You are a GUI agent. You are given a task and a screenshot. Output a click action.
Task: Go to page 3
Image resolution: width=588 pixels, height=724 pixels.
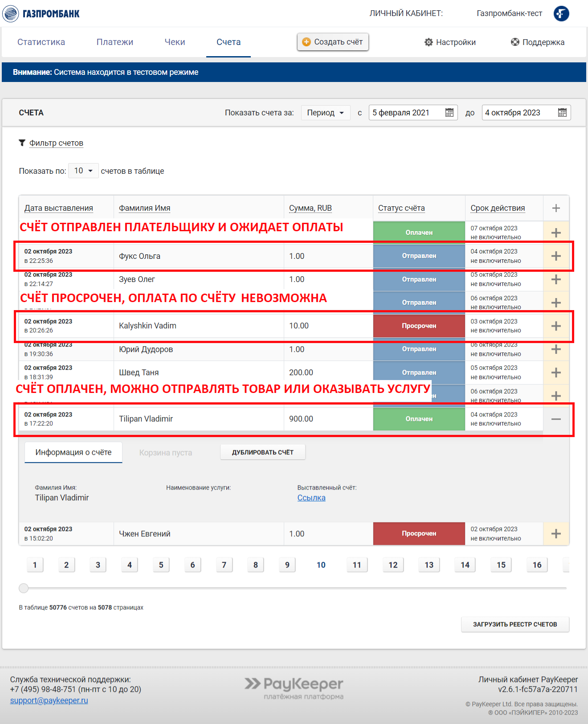click(98, 565)
